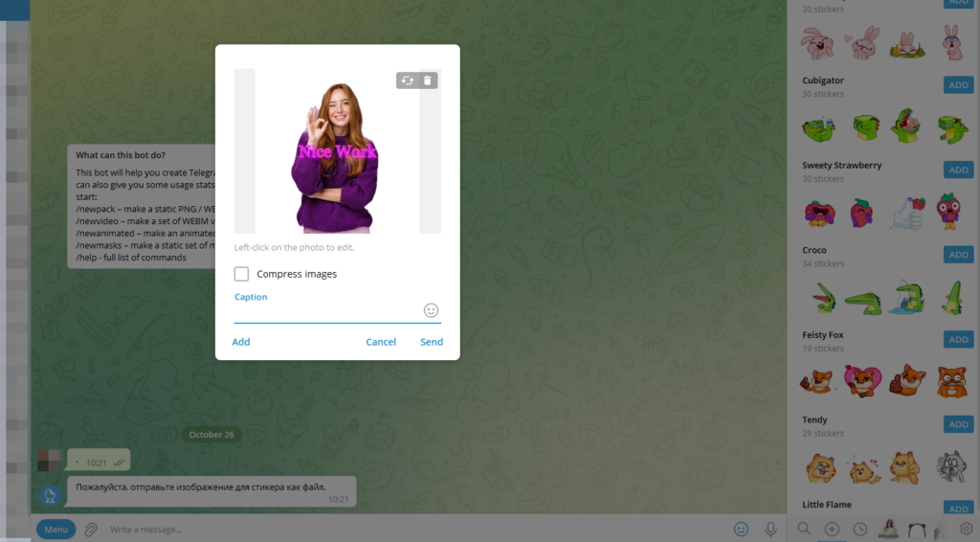Click the bot avatar beside the Russian message

point(50,496)
